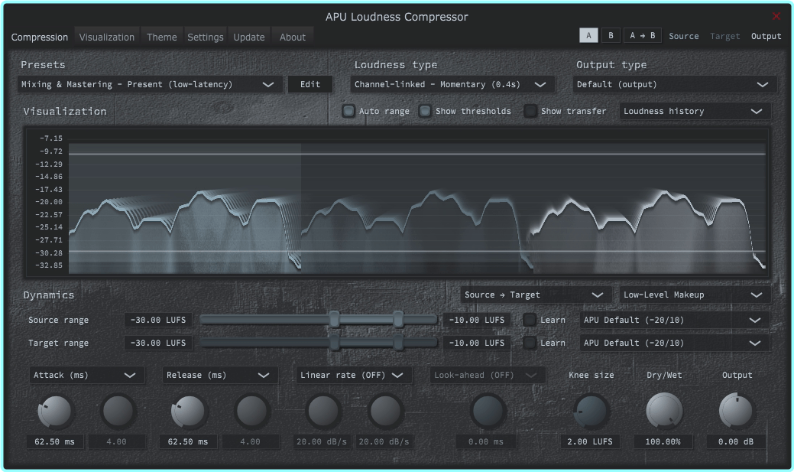Image resolution: width=794 pixels, height=472 pixels.
Task: Expand the Attack (ms) dropdown
Action: pyautogui.click(x=87, y=375)
